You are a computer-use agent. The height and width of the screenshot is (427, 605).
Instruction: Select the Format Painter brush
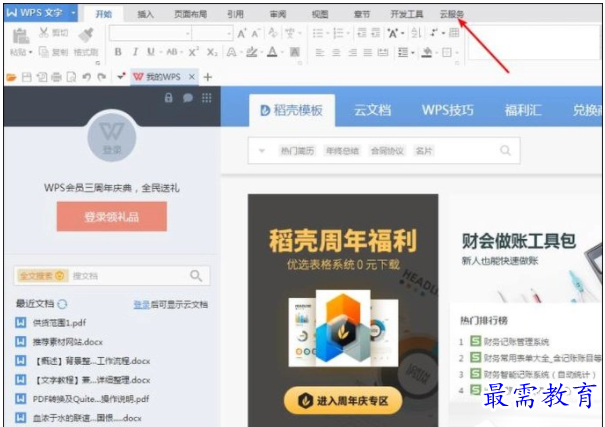(86, 35)
